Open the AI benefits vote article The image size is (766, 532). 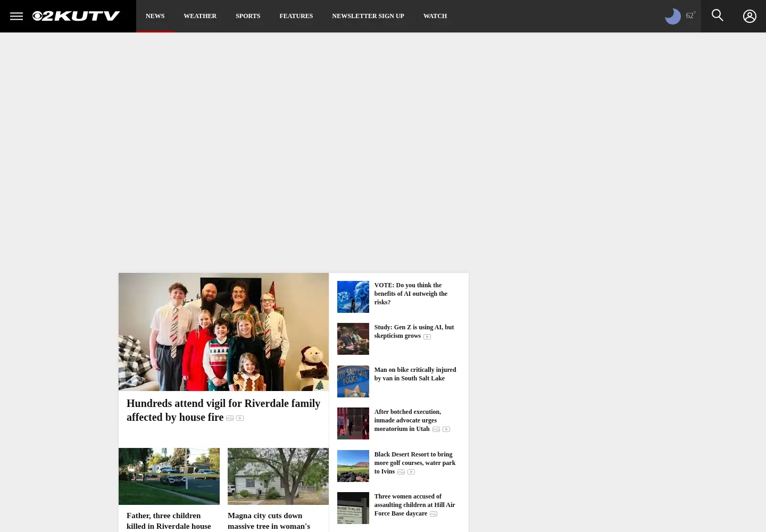[411, 294]
